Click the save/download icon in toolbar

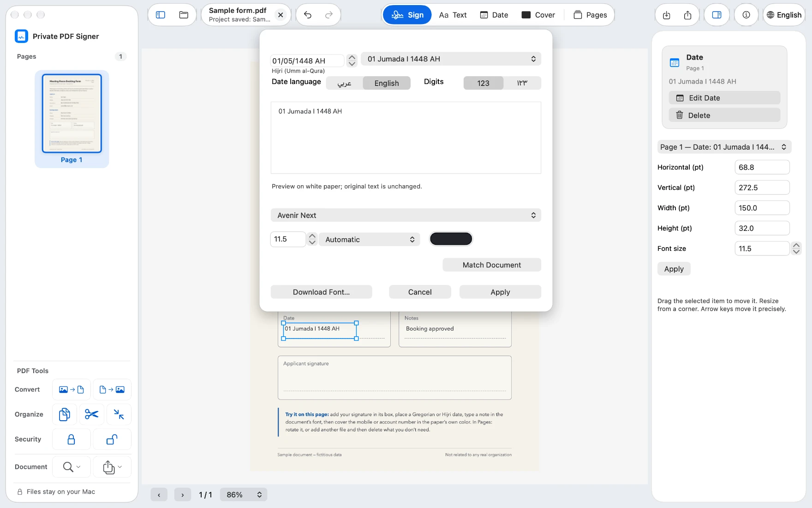click(667, 15)
